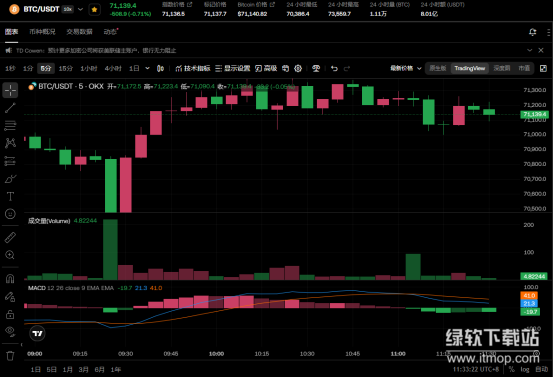Screen dimensions: 554x378
Task: Toggle the BTC/USDT favorite star
Action: 94,10
